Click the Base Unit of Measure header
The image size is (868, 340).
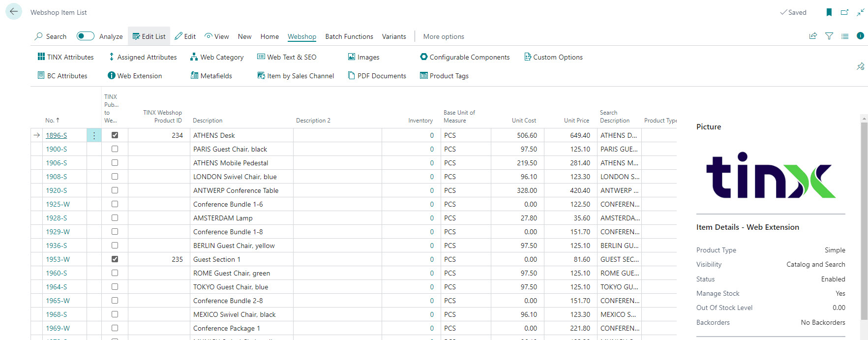pos(459,117)
